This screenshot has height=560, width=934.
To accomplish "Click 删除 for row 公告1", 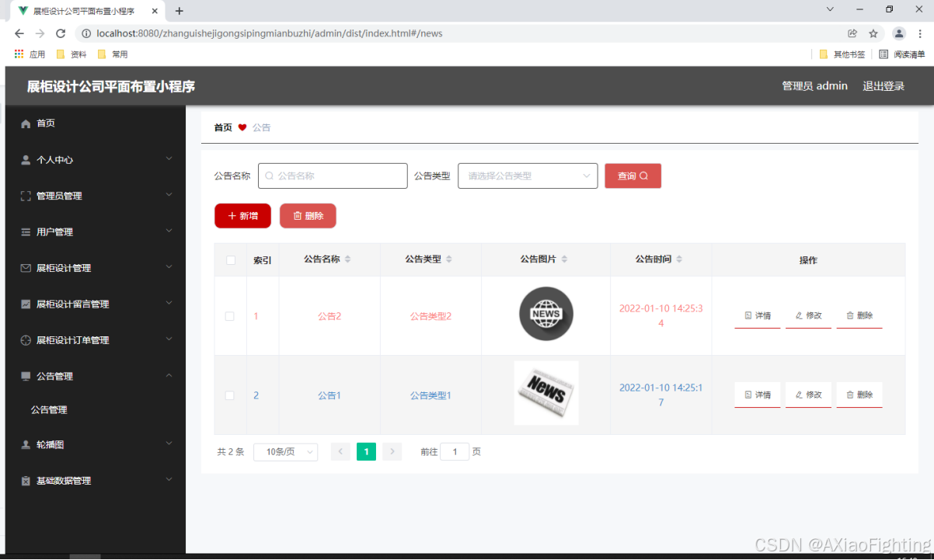I will (x=859, y=395).
